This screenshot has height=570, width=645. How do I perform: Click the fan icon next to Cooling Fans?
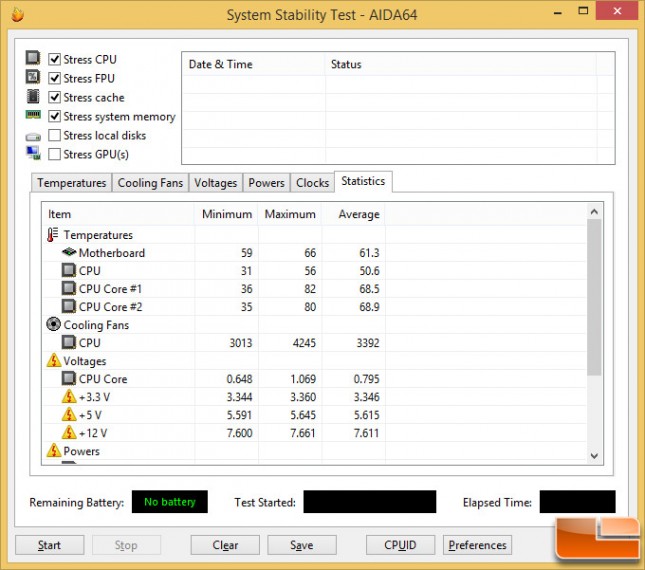point(53,324)
